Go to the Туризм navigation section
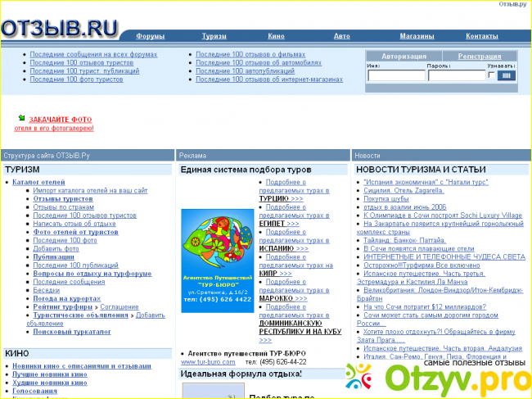This screenshot has width=532, height=399. pyautogui.click(x=214, y=37)
